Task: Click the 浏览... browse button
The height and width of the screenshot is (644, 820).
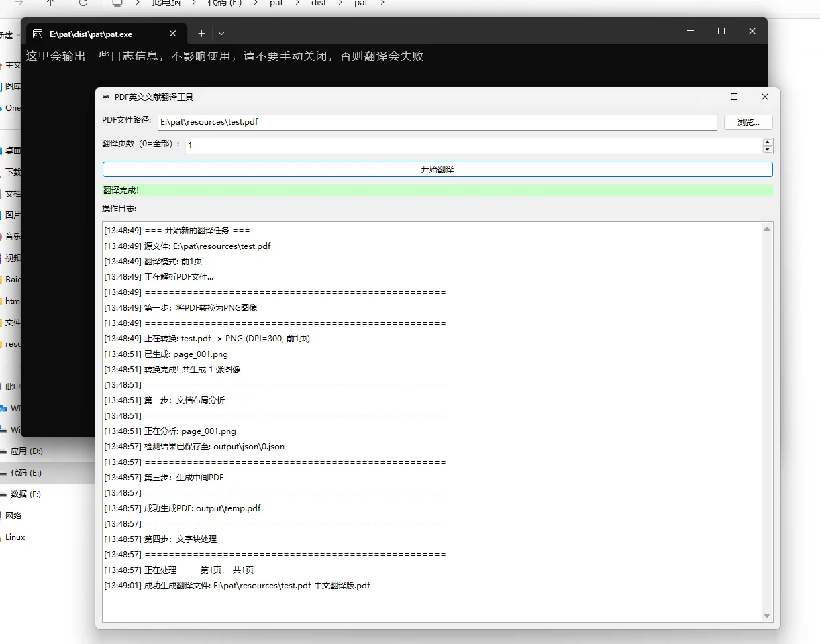Action: click(x=748, y=123)
